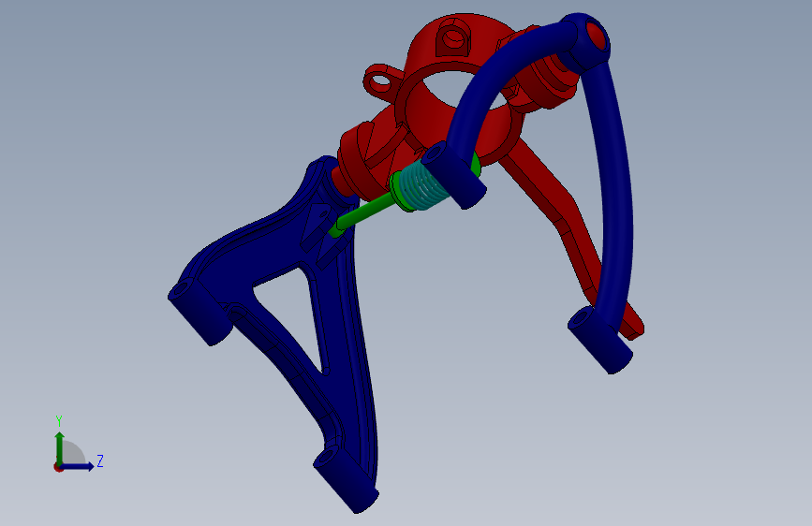Click the blue Z axis arrow of triad
The height and width of the screenshot is (526, 812).
(x=79, y=466)
